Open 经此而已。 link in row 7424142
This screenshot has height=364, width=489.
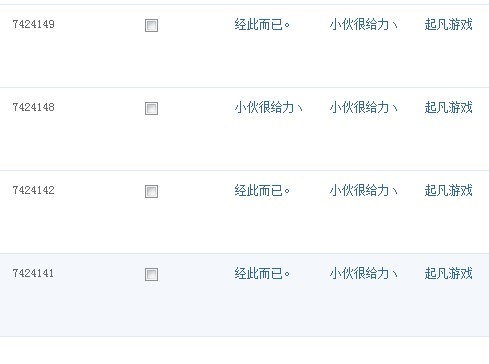point(262,190)
